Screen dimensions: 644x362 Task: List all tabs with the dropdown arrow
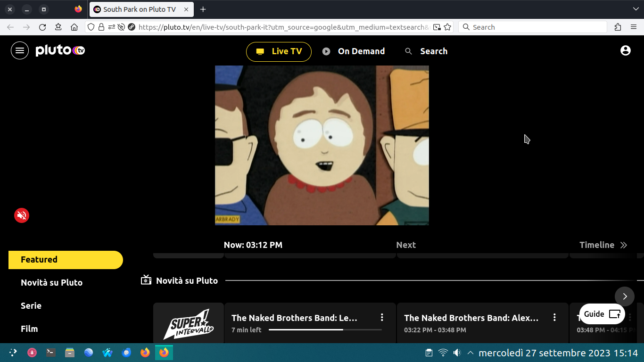pyautogui.click(x=636, y=9)
